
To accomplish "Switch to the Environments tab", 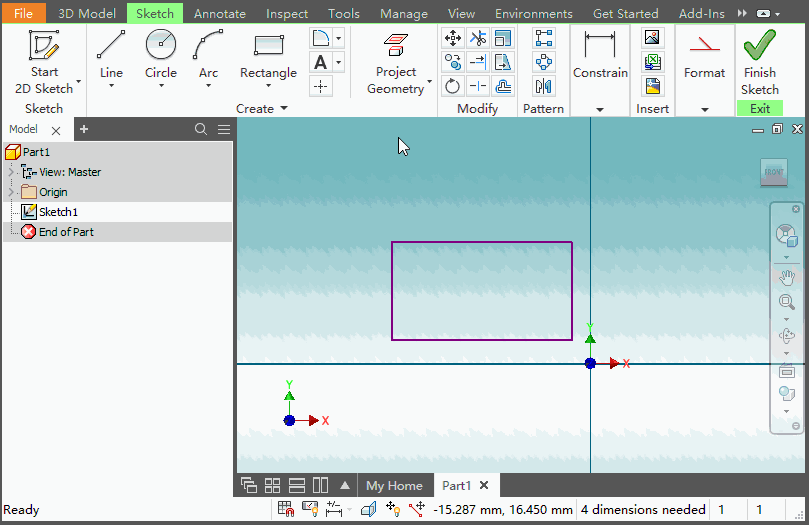I will pos(533,13).
